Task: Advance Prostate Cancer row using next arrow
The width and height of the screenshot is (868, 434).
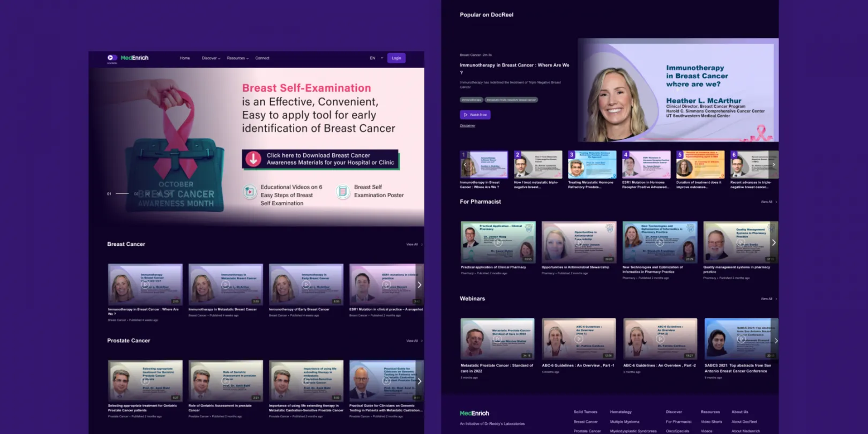Action: pos(419,381)
